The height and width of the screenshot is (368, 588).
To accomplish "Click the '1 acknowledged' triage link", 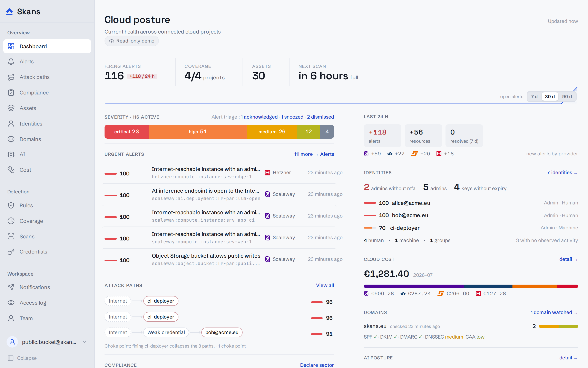I will point(259,117).
